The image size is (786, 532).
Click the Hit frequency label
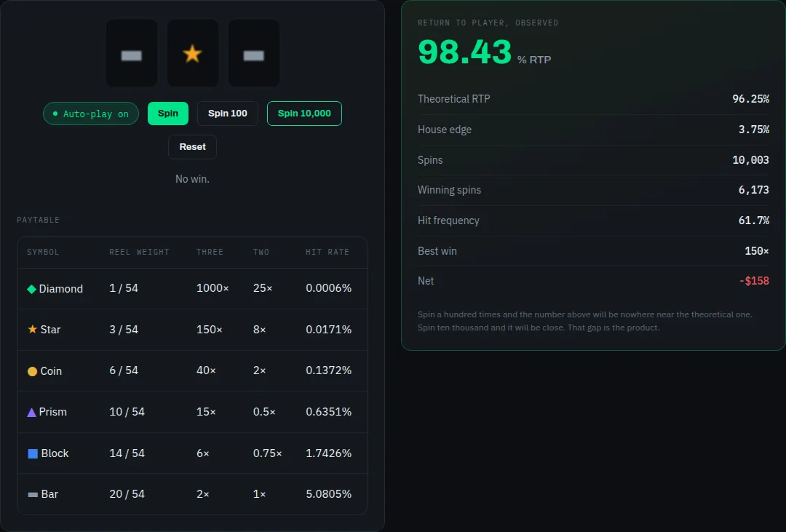(x=448, y=220)
